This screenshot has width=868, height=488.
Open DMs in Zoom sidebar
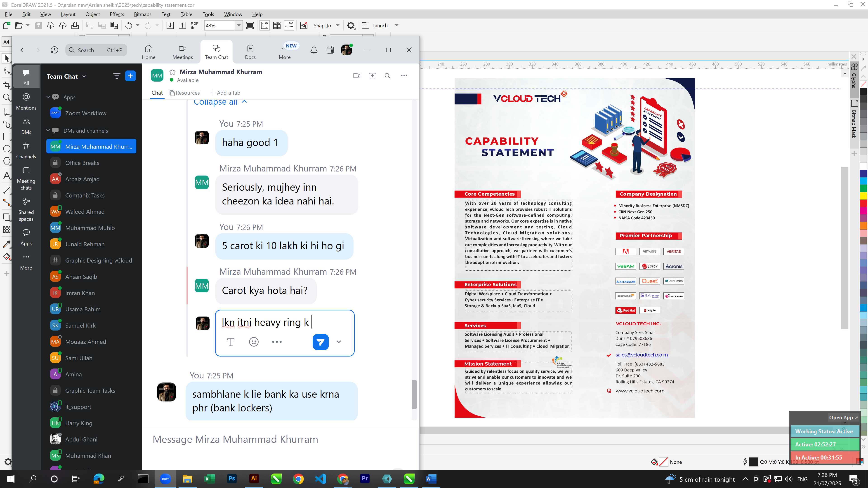click(x=26, y=126)
